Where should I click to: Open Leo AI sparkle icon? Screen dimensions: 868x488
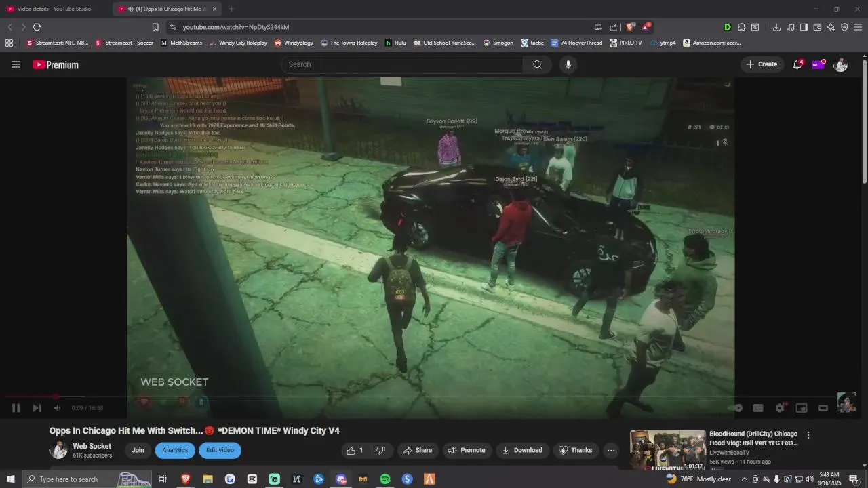tap(831, 27)
